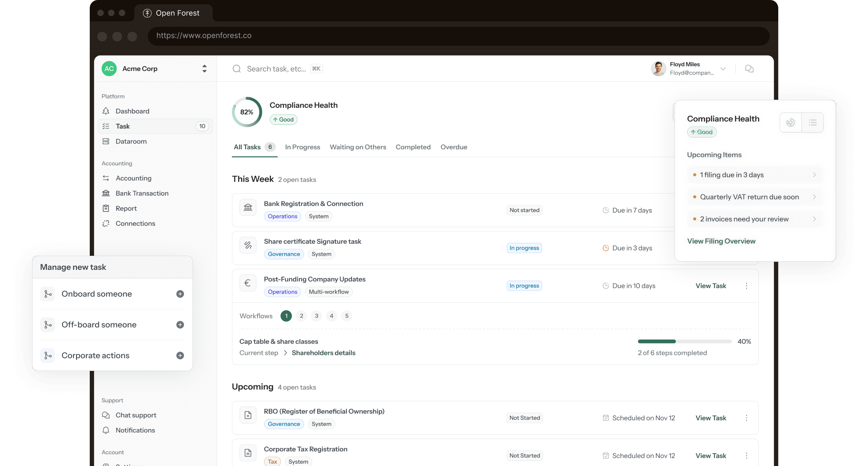
Task: Click the Multi-workflow tag
Action: coord(329,292)
